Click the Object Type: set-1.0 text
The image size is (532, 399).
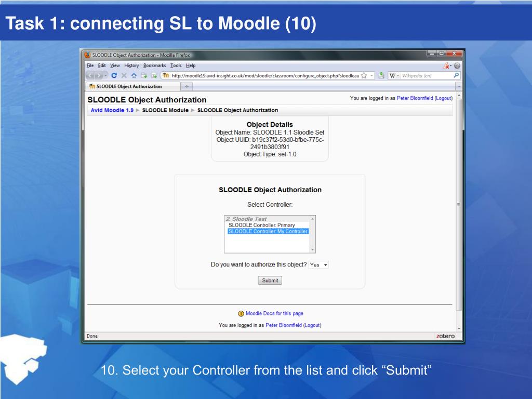pos(270,154)
